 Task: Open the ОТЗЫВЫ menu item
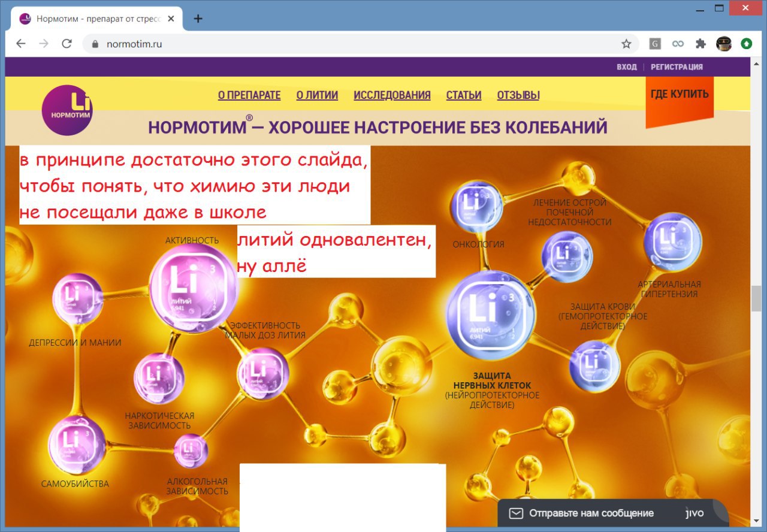518,95
